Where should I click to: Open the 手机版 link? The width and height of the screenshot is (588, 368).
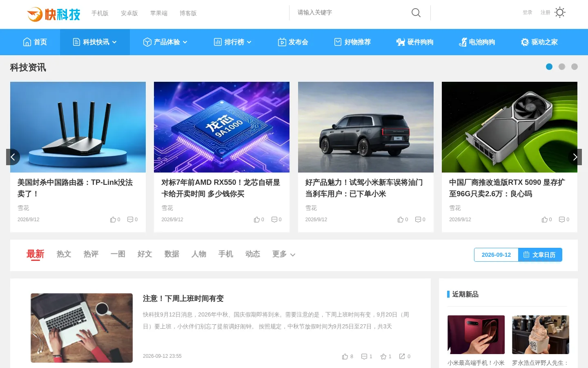(x=100, y=13)
